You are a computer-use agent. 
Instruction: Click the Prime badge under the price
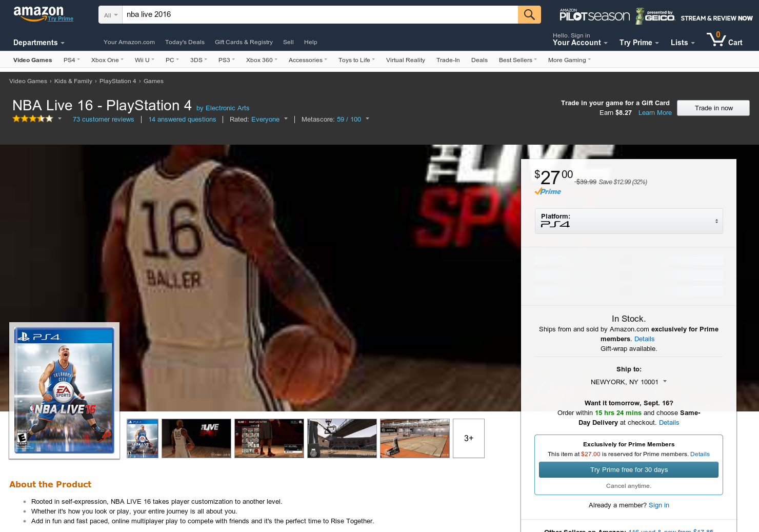click(548, 191)
